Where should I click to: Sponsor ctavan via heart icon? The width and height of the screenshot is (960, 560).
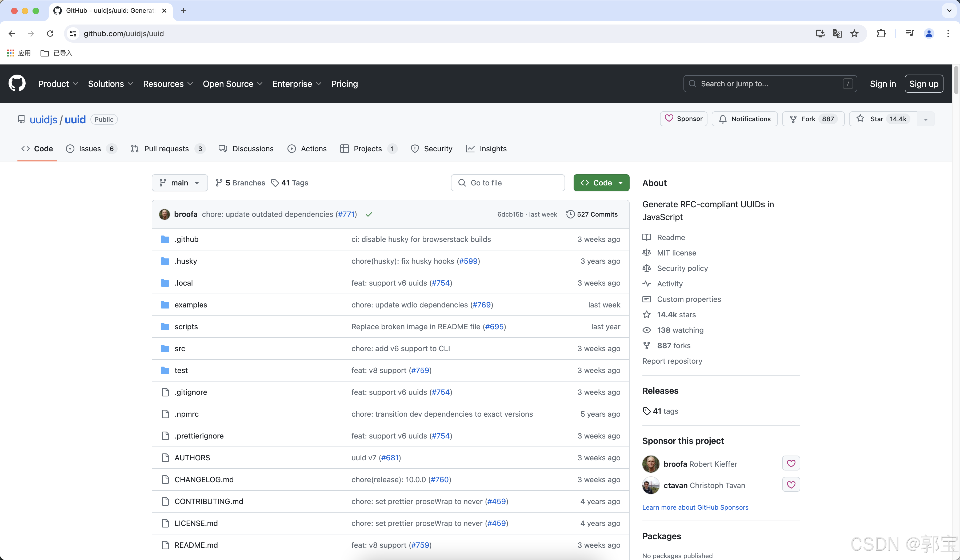tap(791, 485)
